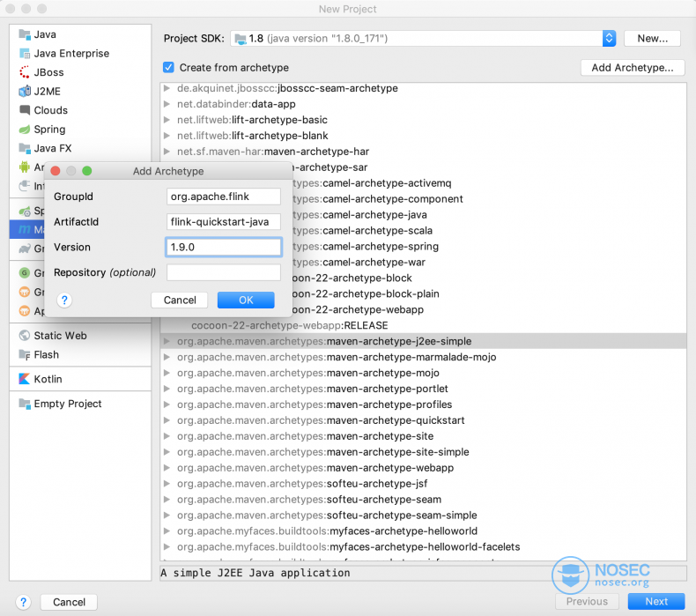Choose the Java FX folder icon
Viewport: 696px width, 616px height.
coord(25,148)
